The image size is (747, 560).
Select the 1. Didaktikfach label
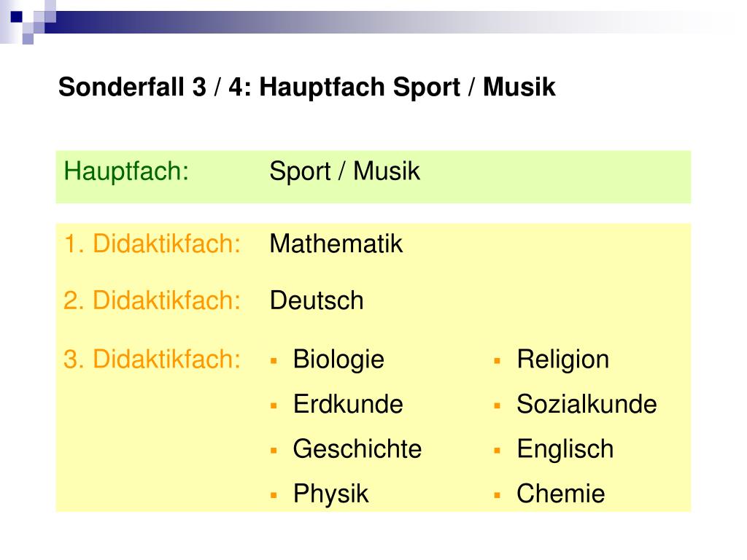[x=152, y=244]
